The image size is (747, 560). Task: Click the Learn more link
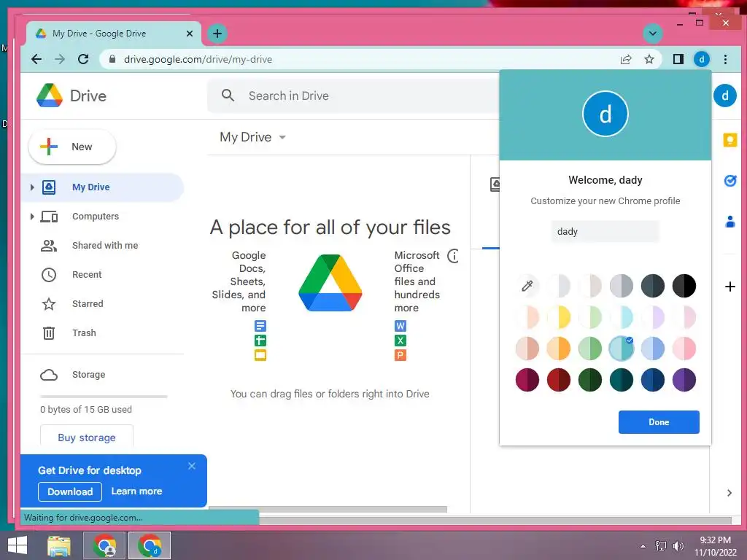pyautogui.click(x=136, y=491)
